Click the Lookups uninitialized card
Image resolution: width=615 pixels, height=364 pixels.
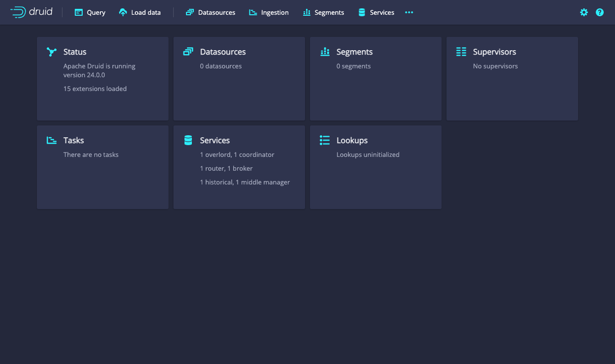pyautogui.click(x=375, y=167)
